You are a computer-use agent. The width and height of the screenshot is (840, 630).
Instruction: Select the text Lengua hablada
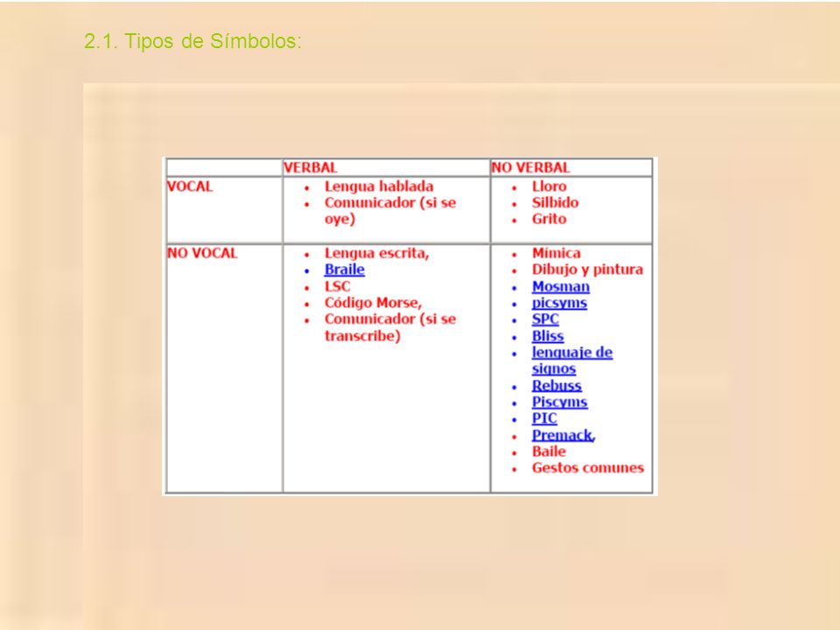pyautogui.click(x=379, y=186)
